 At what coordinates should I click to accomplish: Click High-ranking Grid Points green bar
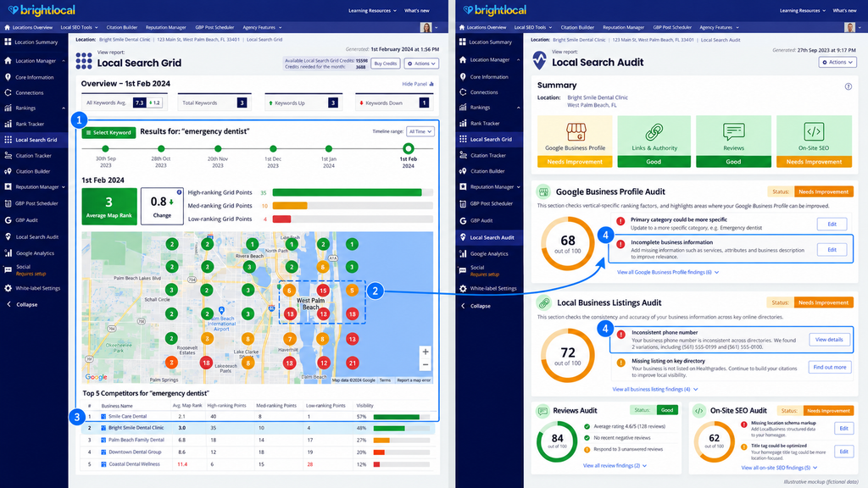[347, 192]
